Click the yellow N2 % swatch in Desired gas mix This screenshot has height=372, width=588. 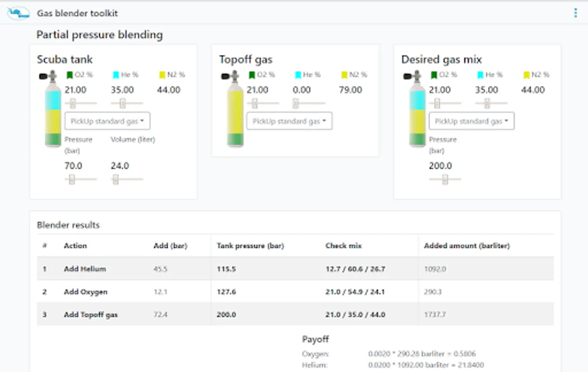(526, 75)
